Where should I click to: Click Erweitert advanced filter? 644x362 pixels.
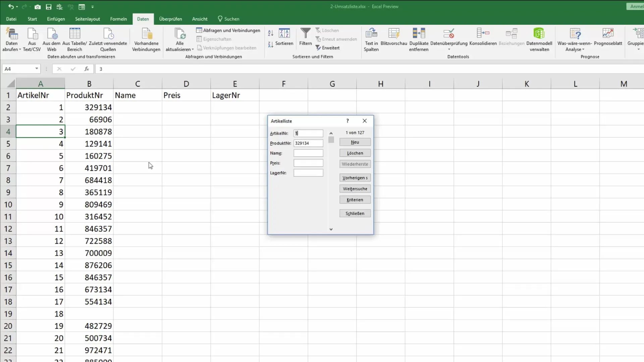coord(328,48)
